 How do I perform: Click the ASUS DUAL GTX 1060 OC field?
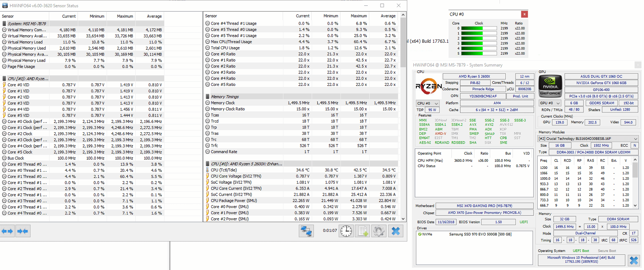601,76
